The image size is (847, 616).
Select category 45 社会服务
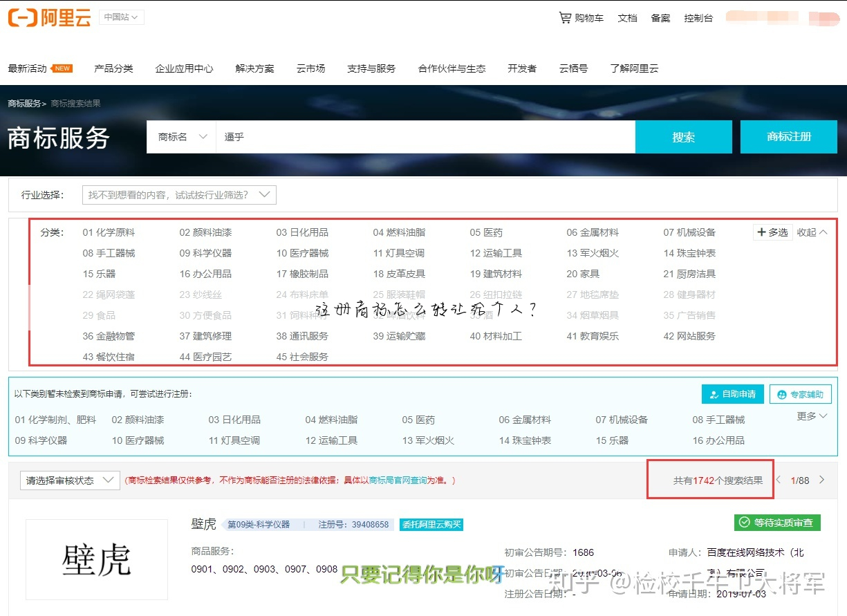(302, 357)
